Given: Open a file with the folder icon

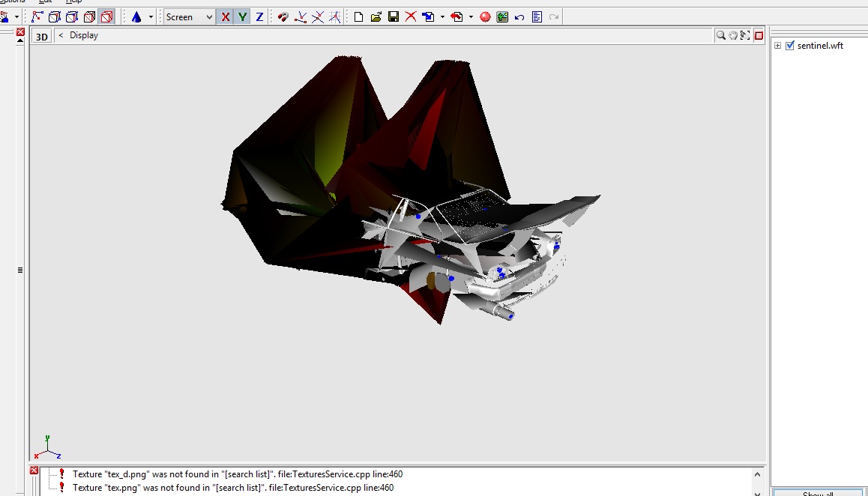Looking at the screenshot, I should pos(376,17).
